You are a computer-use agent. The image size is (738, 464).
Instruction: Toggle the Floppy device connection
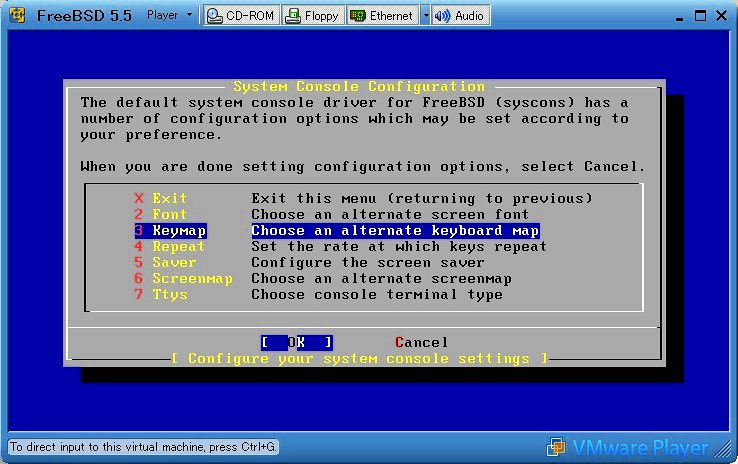tap(312, 16)
